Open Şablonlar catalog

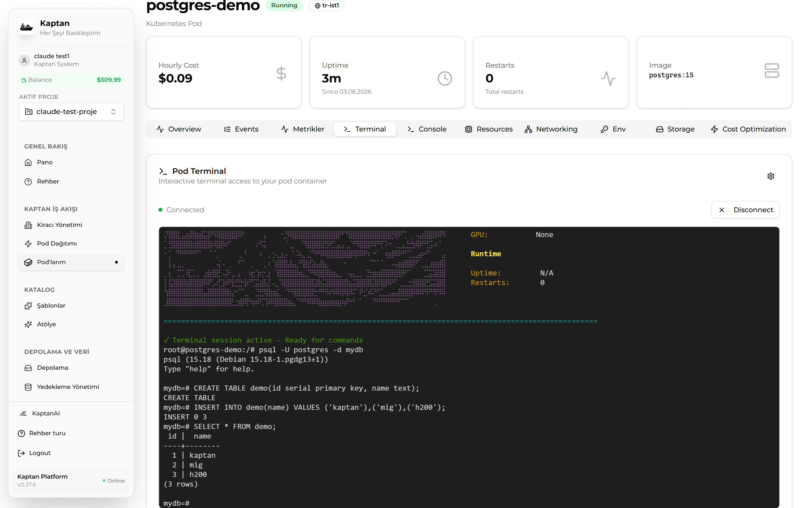tap(71, 305)
